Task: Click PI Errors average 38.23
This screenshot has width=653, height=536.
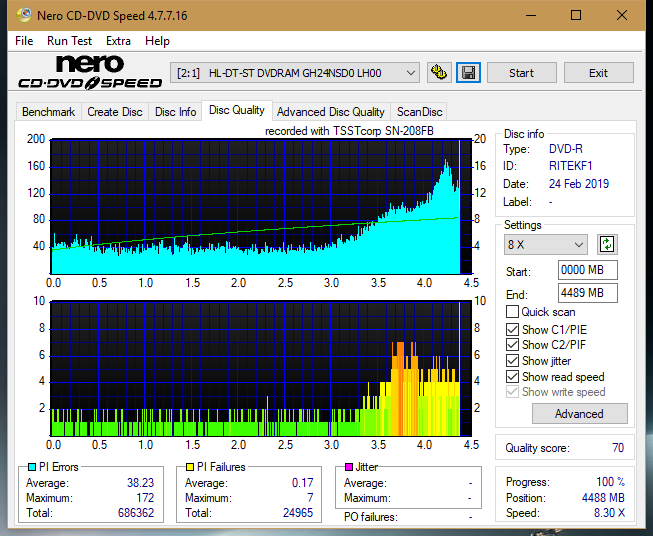Action: [x=140, y=482]
